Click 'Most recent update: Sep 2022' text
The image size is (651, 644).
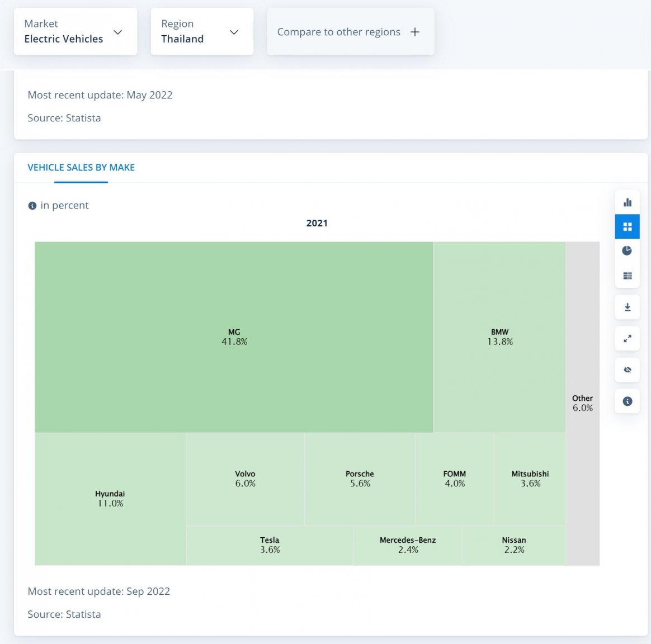[99, 591]
